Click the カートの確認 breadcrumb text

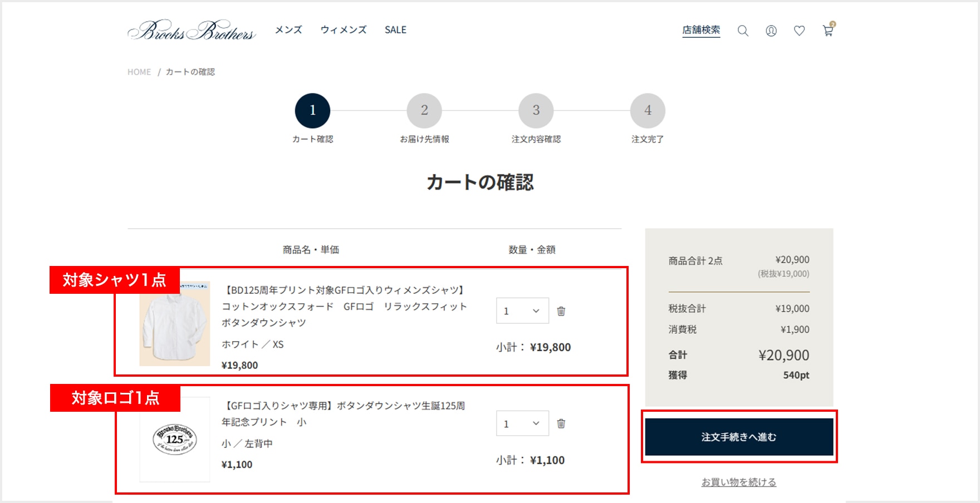tap(190, 72)
